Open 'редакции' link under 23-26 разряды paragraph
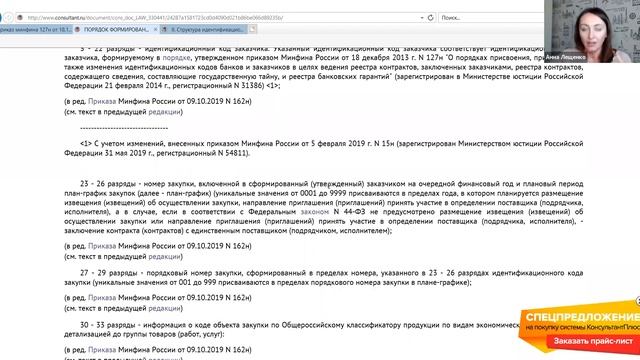Viewport: 640px width, 360px height. tap(164, 256)
